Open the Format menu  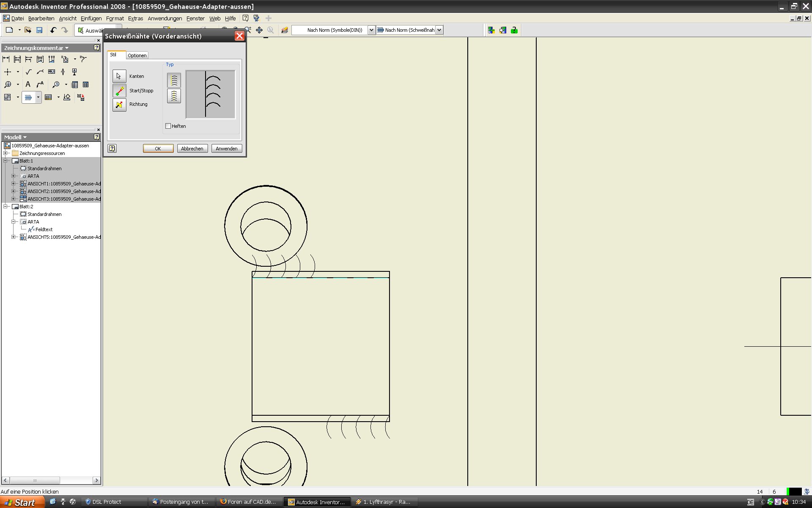click(x=115, y=18)
